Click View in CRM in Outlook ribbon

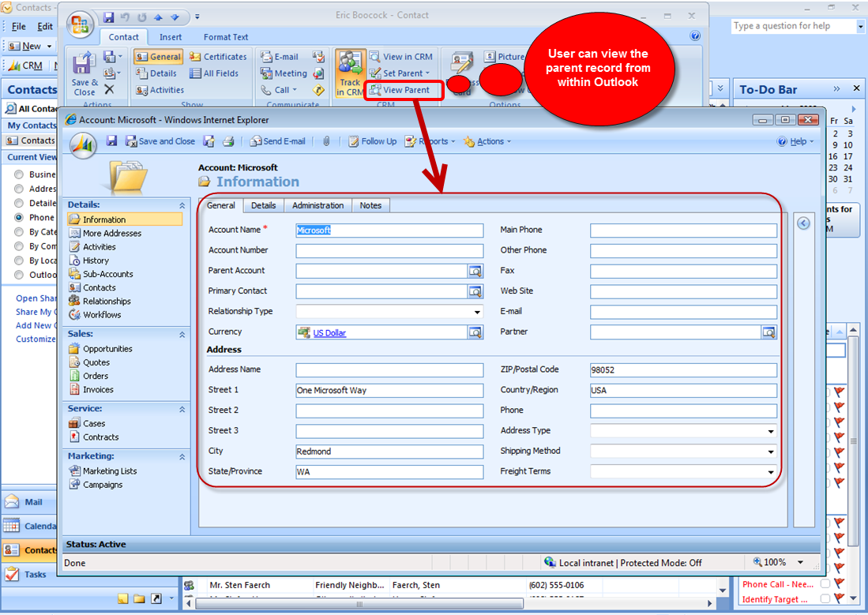click(x=401, y=57)
